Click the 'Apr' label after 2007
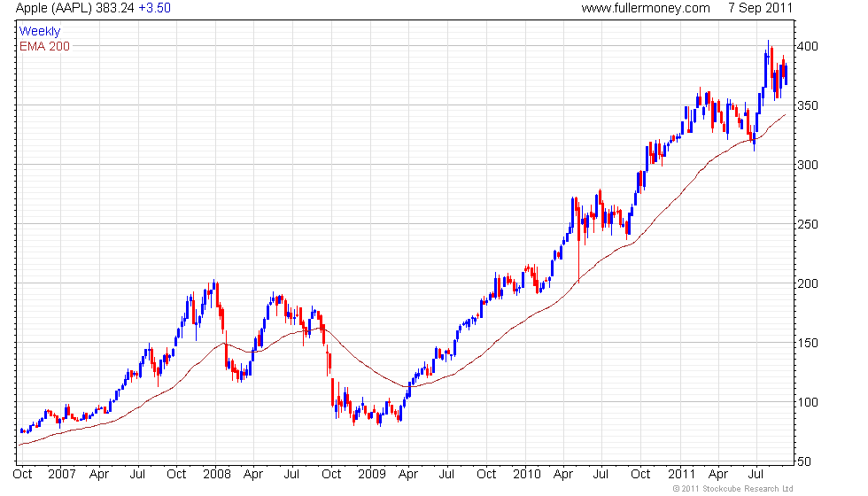This screenshot has height=496, width=868. (99, 475)
